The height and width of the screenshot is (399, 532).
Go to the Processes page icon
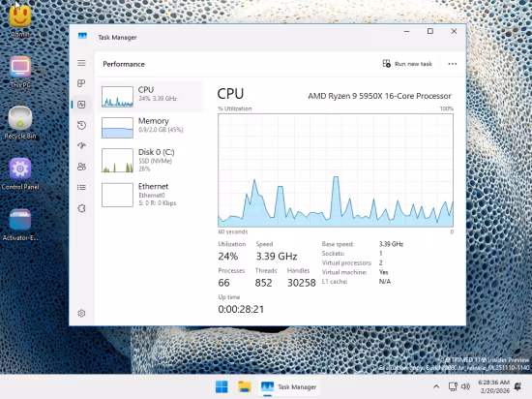(81, 83)
